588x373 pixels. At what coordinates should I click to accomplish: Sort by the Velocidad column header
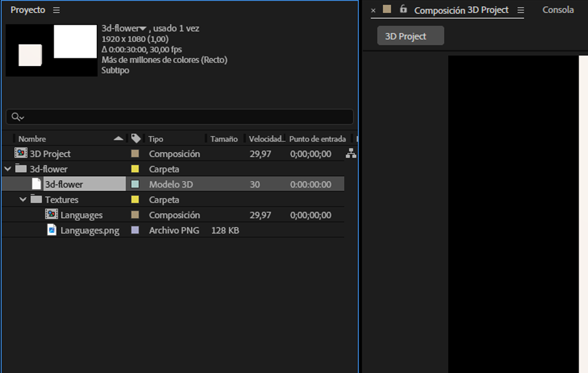tap(267, 139)
